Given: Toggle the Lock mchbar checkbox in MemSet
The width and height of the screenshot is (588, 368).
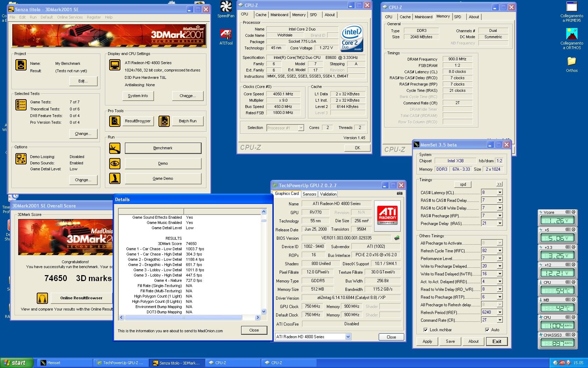Looking at the screenshot, I should tap(426, 330).
